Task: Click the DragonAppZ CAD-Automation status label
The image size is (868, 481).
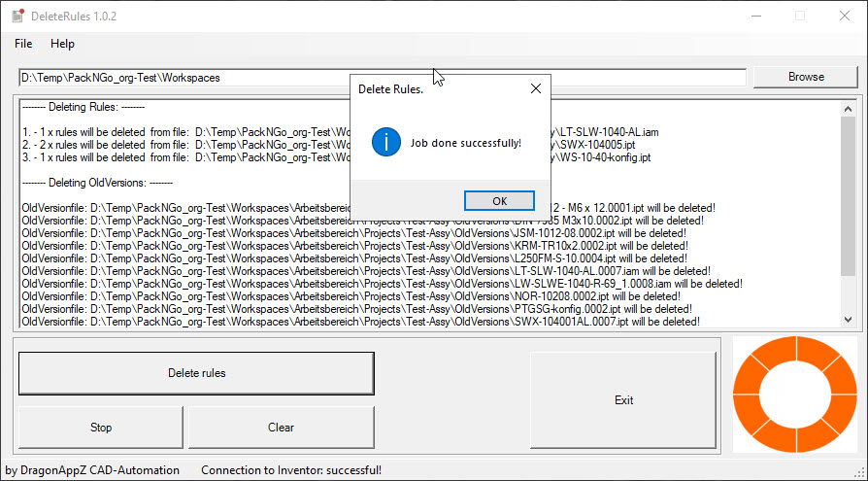Action: pos(92,470)
